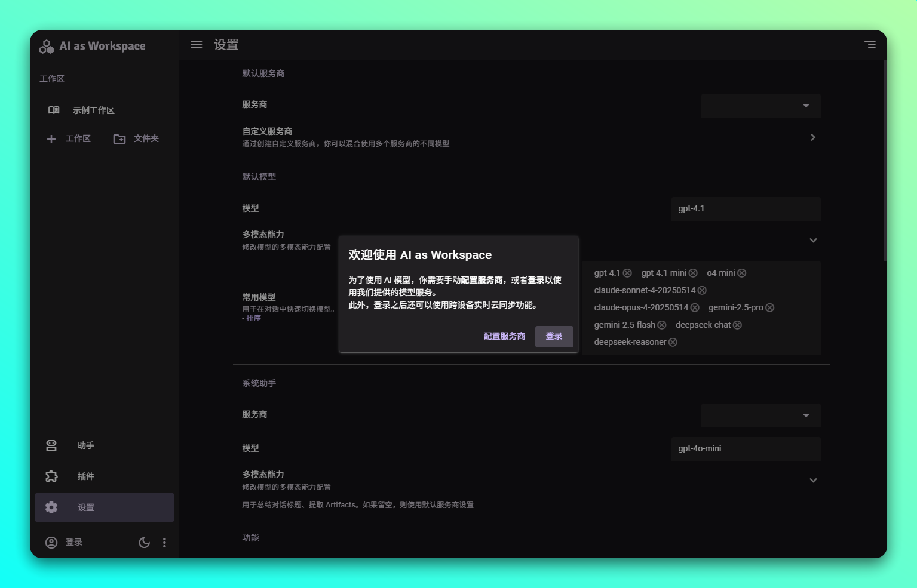
Task: Click the 自定义服务商 row title
Action: coord(267,131)
